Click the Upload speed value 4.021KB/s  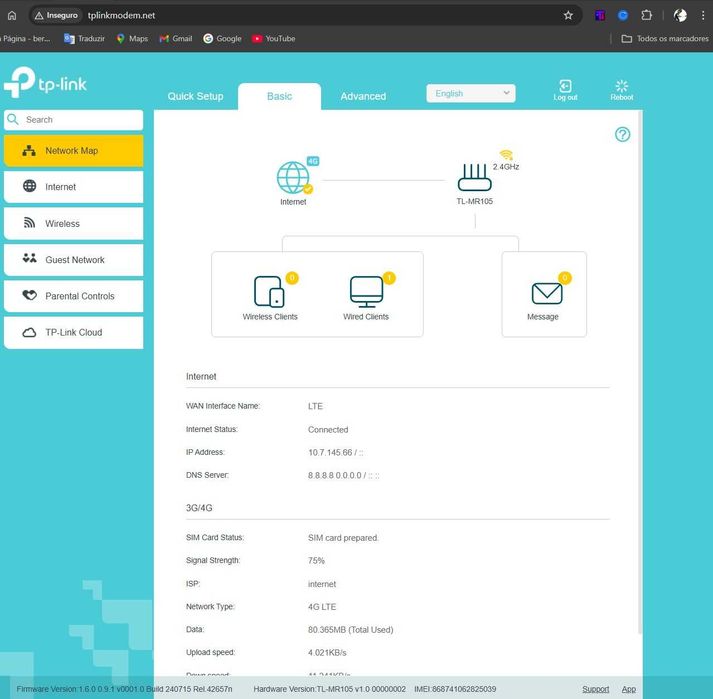click(x=327, y=653)
